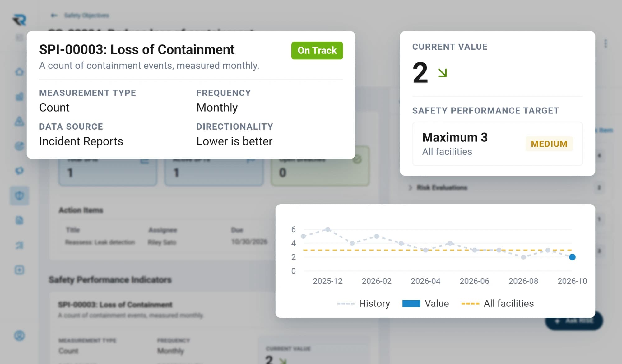Viewport: 622px width, 364px height.
Task: Open the user profile icon at sidebar bottom
Action: click(x=19, y=336)
